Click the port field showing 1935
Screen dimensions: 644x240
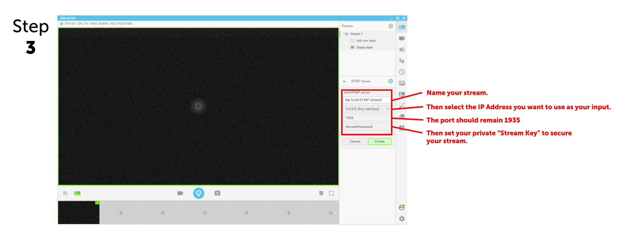[x=367, y=118]
